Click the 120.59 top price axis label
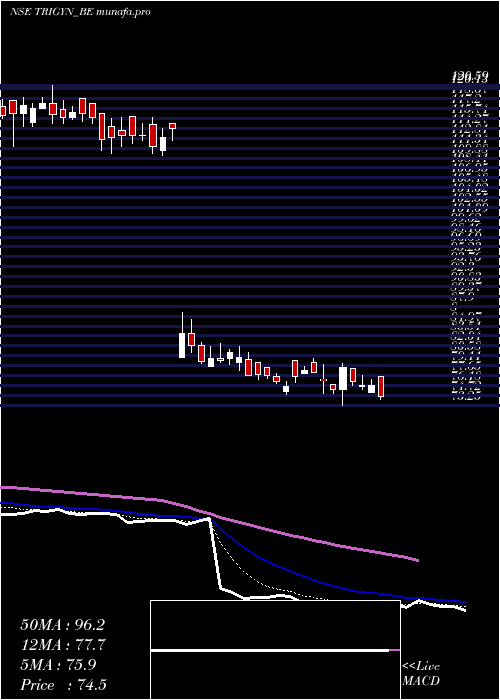The height and width of the screenshot is (700, 500). point(469,78)
